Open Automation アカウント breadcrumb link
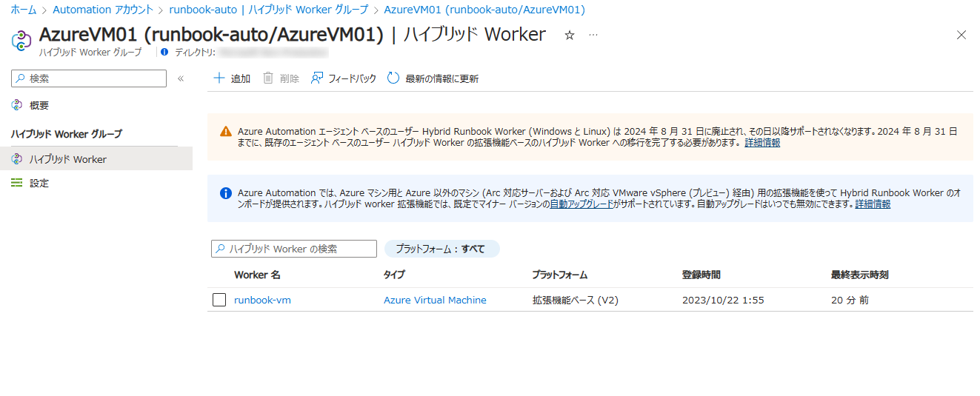The width and height of the screenshot is (980, 396). [x=103, y=10]
